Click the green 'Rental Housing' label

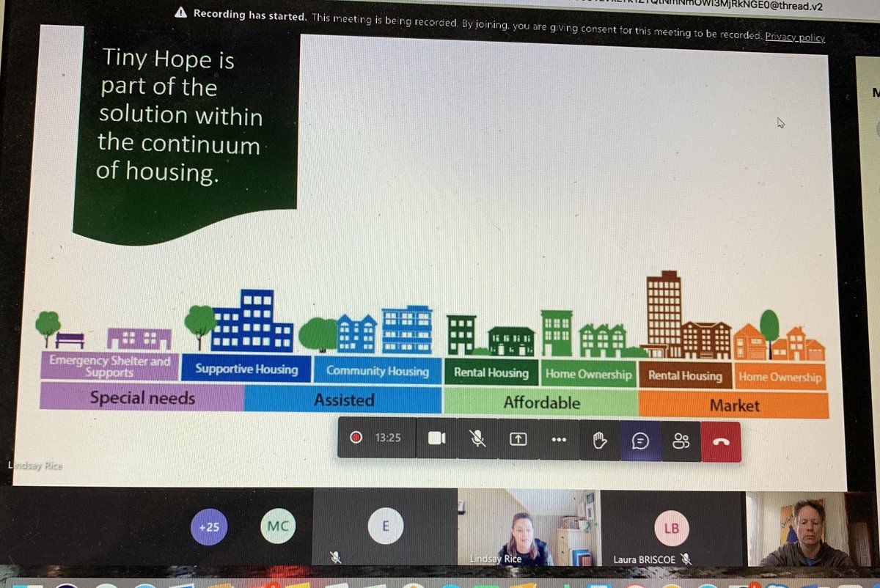pos(491,372)
